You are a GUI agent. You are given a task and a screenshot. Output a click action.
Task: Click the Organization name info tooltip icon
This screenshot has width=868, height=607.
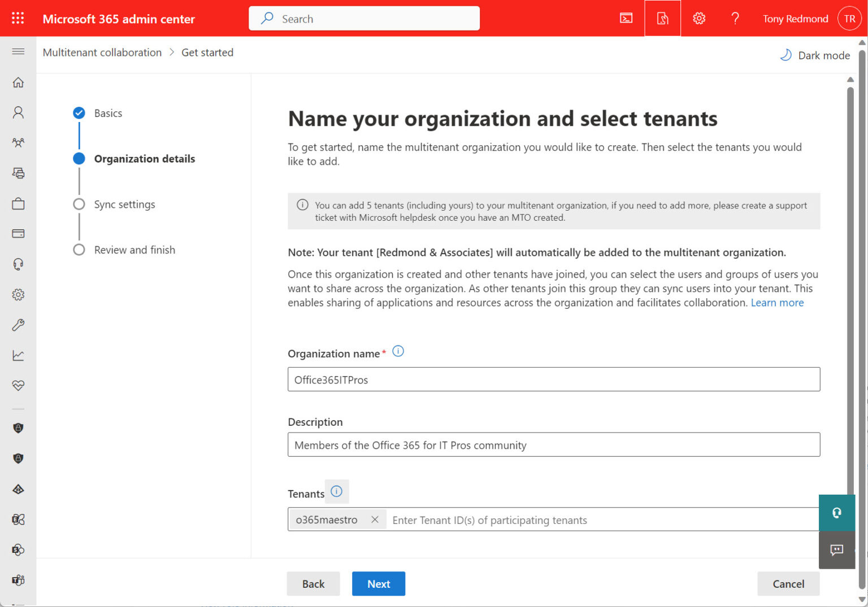(x=398, y=351)
